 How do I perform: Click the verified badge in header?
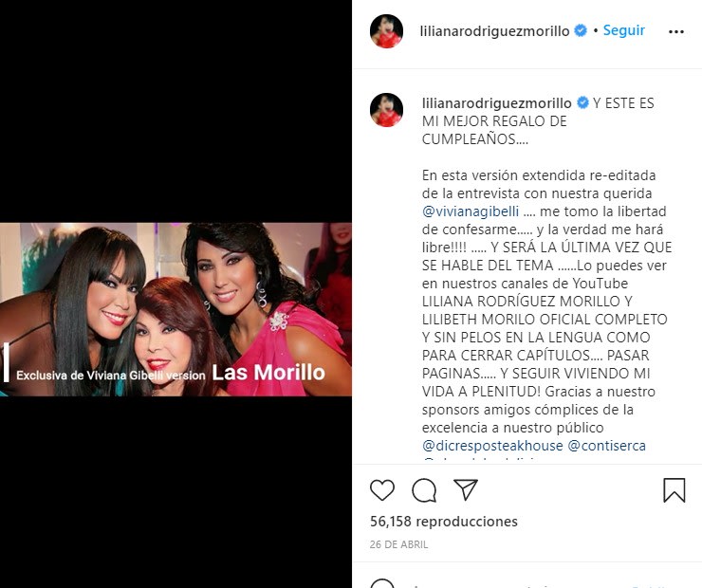click(x=581, y=30)
